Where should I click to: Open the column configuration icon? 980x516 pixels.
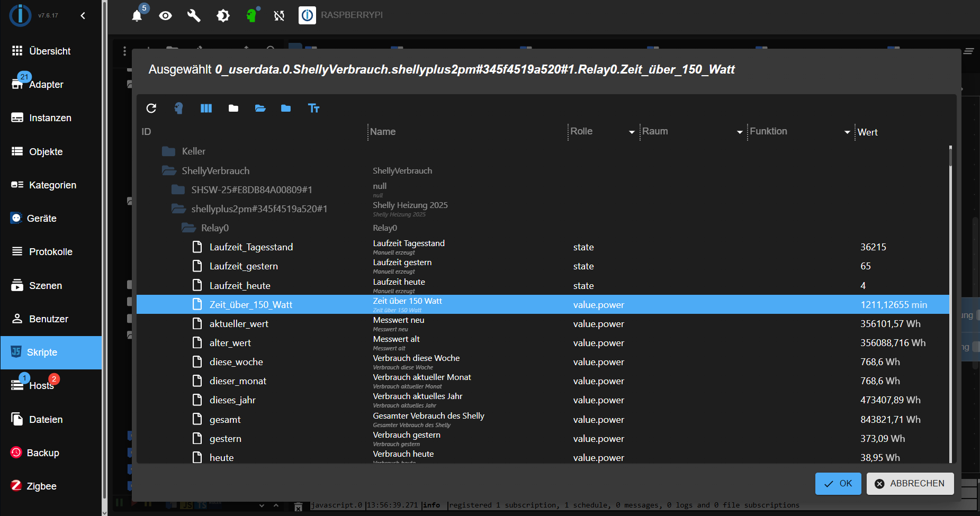point(206,108)
